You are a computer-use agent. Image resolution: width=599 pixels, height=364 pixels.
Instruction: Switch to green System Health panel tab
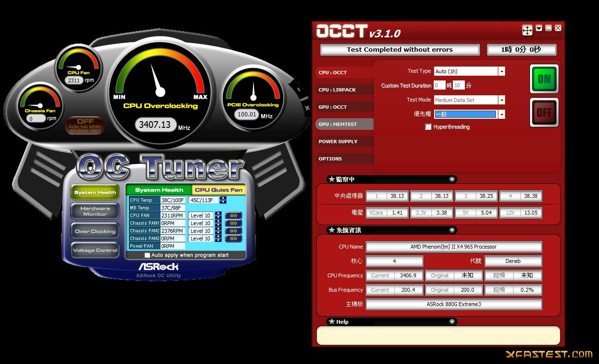(x=159, y=190)
